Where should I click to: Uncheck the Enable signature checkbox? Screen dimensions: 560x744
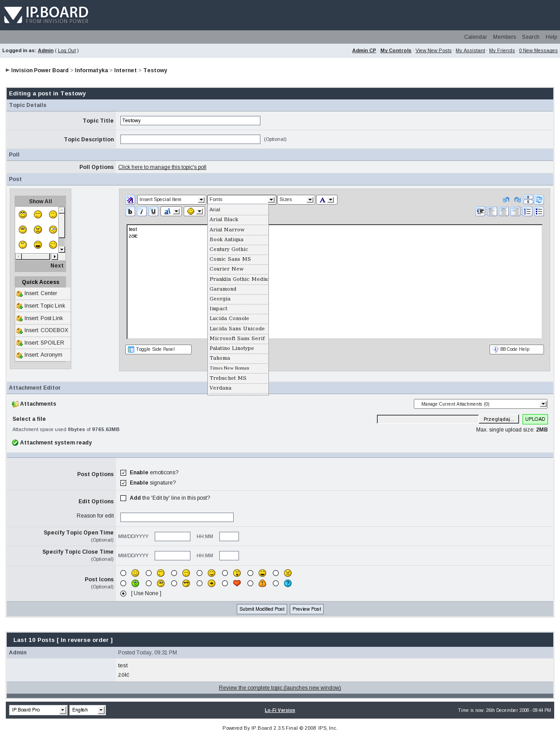click(x=124, y=483)
